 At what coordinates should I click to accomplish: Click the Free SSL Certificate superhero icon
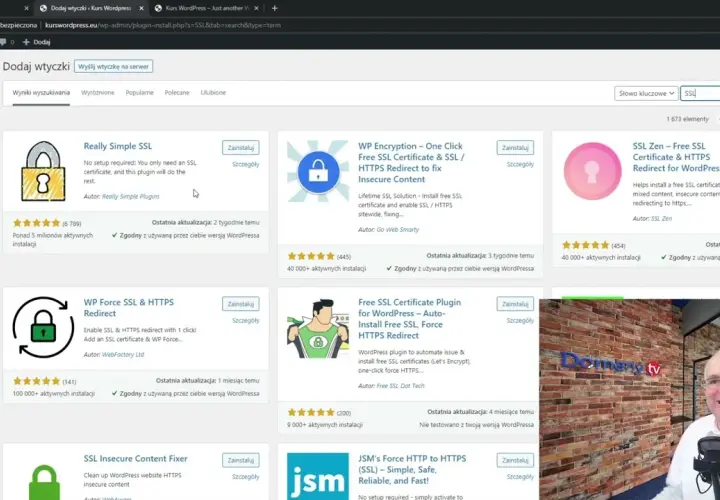318,328
